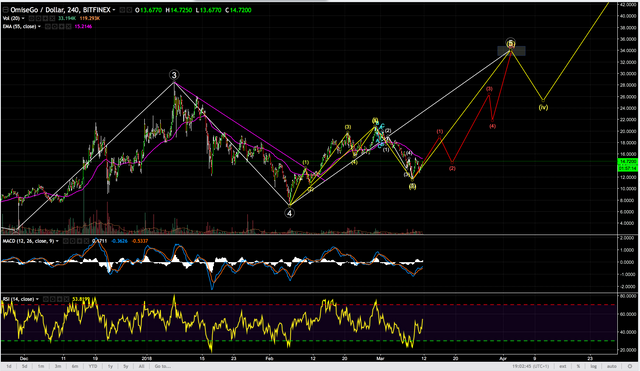Select the red (3) projected wave label
Screen dimensions: 640x371
[x=489, y=89]
